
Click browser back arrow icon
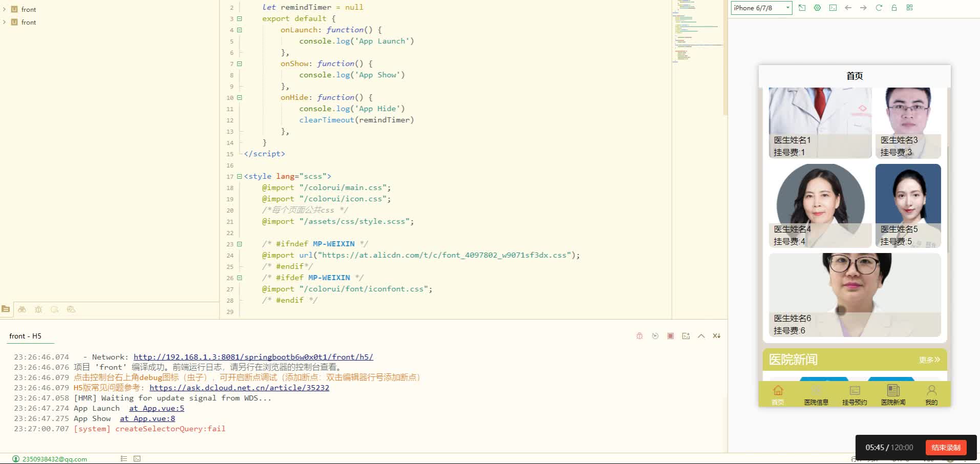click(848, 8)
